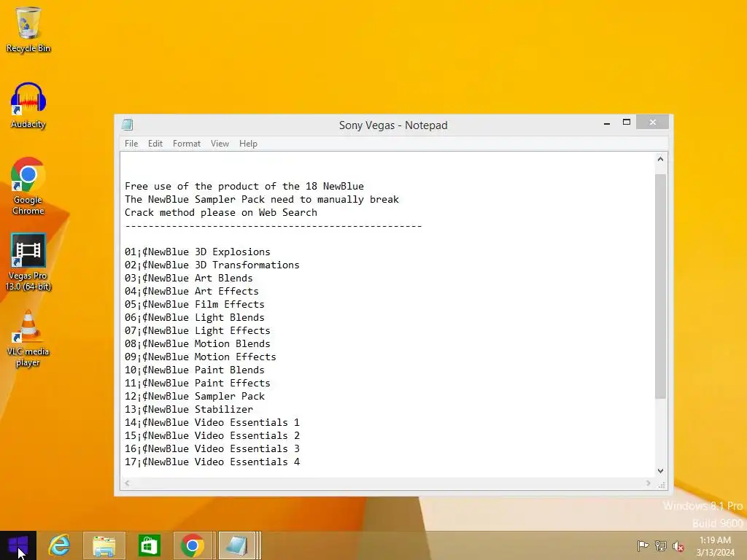Click the text '11 NewBlue Paint Effects'
The height and width of the screenshot is (560, 747).
point(197,383)
